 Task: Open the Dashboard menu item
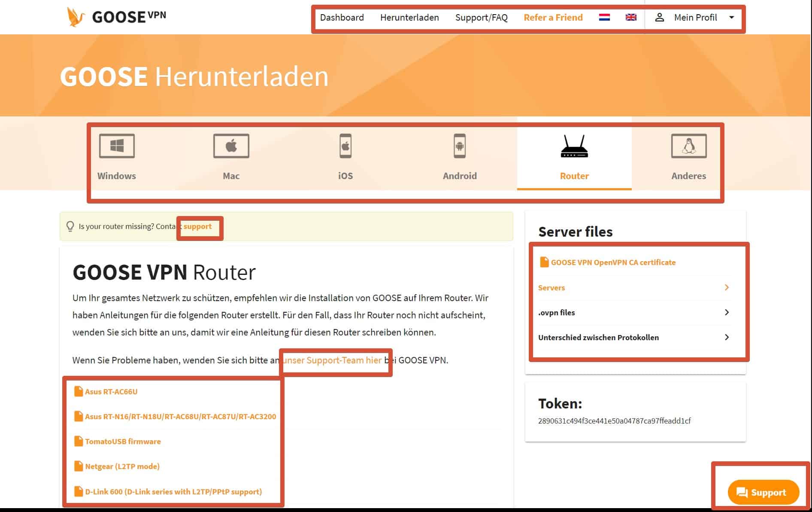(342, 17)
